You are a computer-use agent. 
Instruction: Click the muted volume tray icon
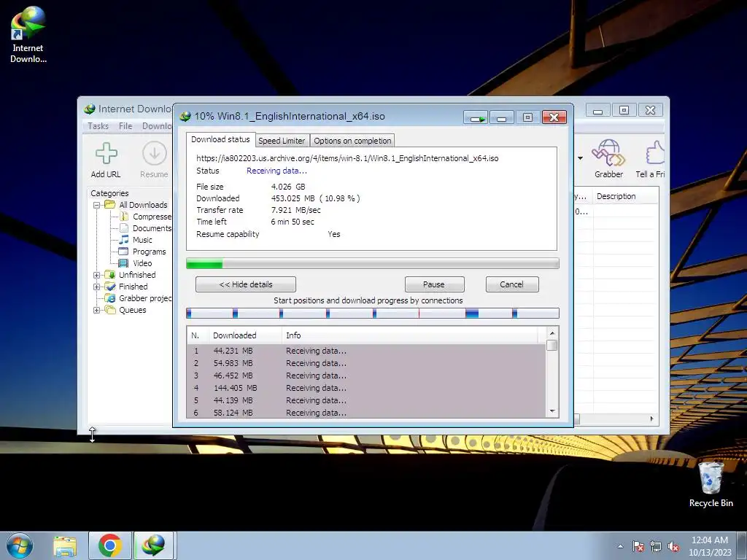click(x=673, y=546)
